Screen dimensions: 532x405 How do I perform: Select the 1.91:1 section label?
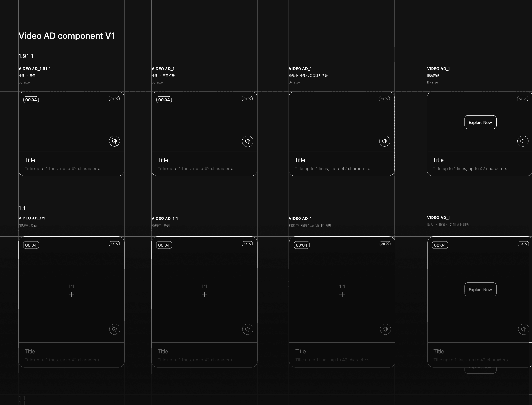tap(26, 56)
